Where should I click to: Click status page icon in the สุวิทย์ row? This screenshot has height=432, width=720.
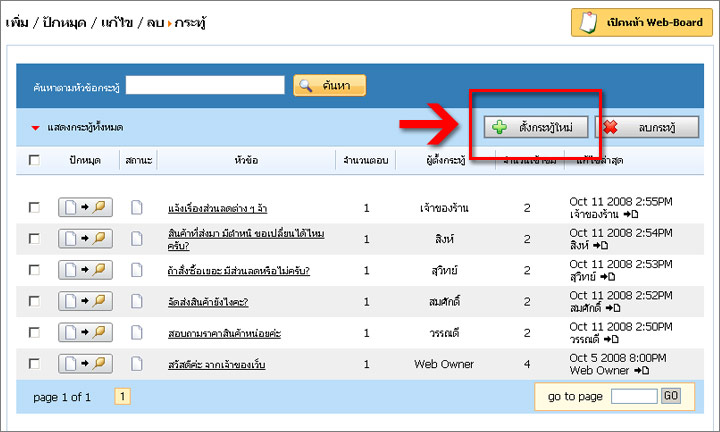click(137, 270)
